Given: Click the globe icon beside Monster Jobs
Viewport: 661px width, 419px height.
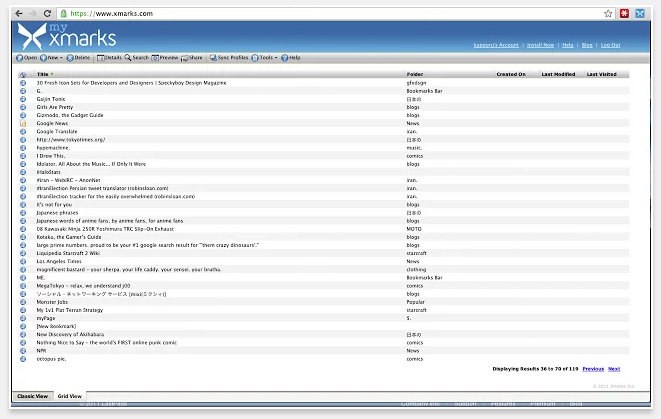Looking at the screenshot, I should [23, 302].
